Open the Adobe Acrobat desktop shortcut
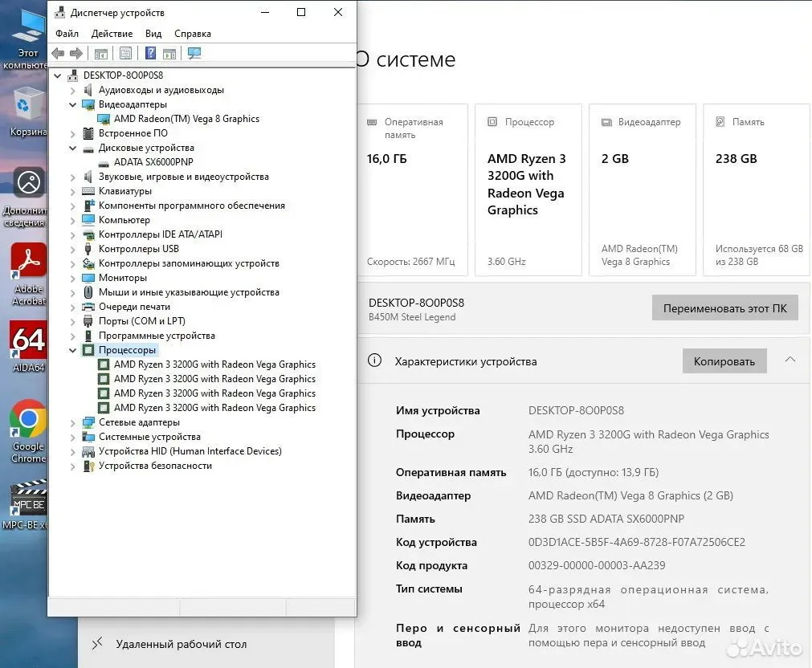Viewport: 812px width, 668px height. pos(29,275)
